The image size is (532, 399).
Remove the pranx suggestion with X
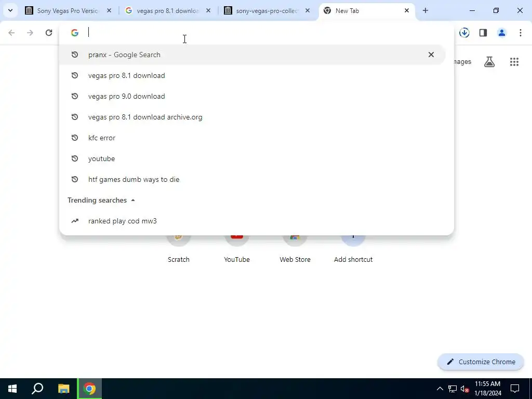[x=431, y=55]
